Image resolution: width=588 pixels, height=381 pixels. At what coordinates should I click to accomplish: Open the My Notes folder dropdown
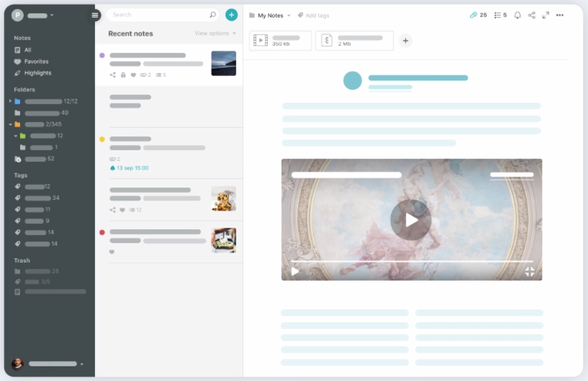tap(270, 15)
